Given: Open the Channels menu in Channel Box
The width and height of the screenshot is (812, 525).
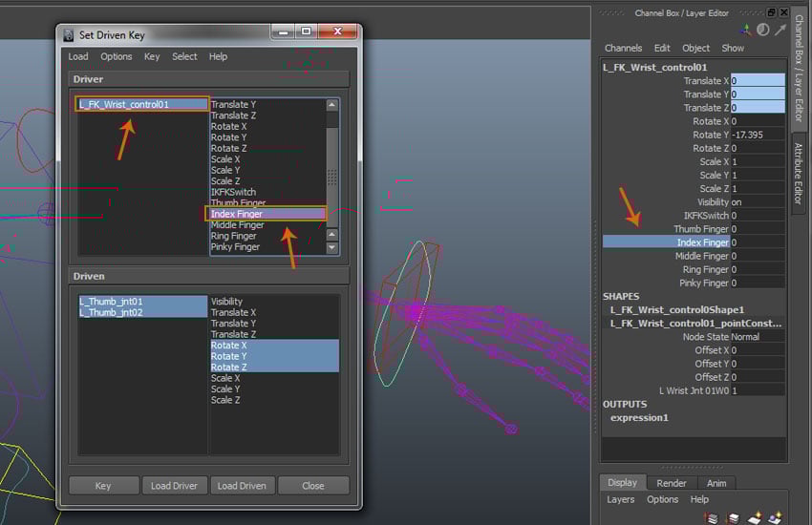Looking at the screenshot, I should tap(623, 48).
